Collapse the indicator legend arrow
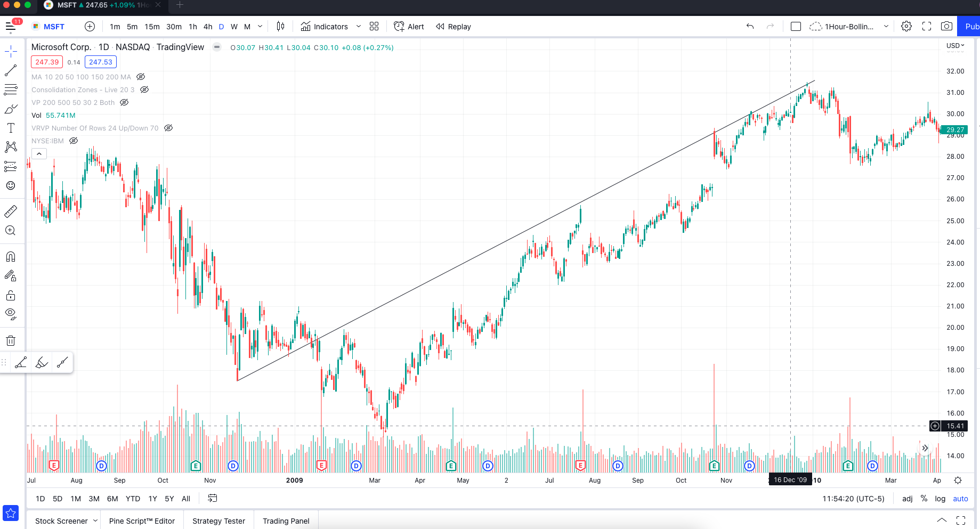The width and height of the screenshot is (980, 529). tap(39, 154)
